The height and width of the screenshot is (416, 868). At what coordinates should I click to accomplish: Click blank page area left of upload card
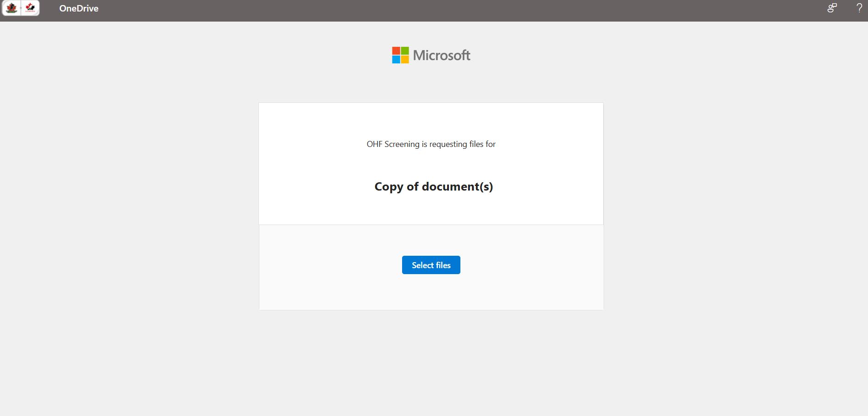click(x=129, y=207)
